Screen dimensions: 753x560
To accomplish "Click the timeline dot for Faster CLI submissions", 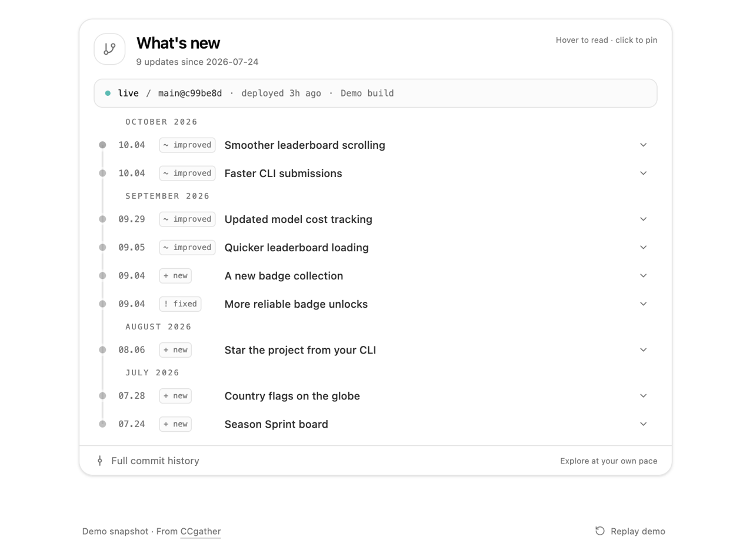I will click(x=102, y=173).
